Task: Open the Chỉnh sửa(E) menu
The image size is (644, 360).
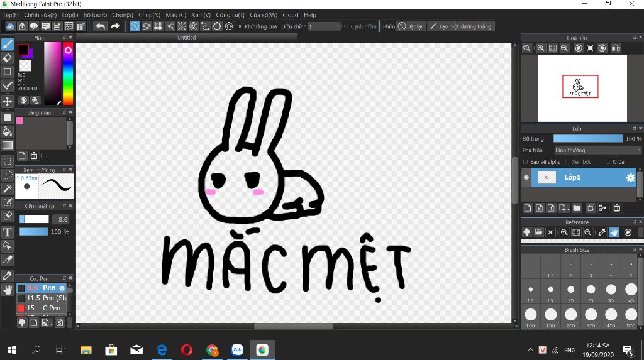Action: coord(40,15)
